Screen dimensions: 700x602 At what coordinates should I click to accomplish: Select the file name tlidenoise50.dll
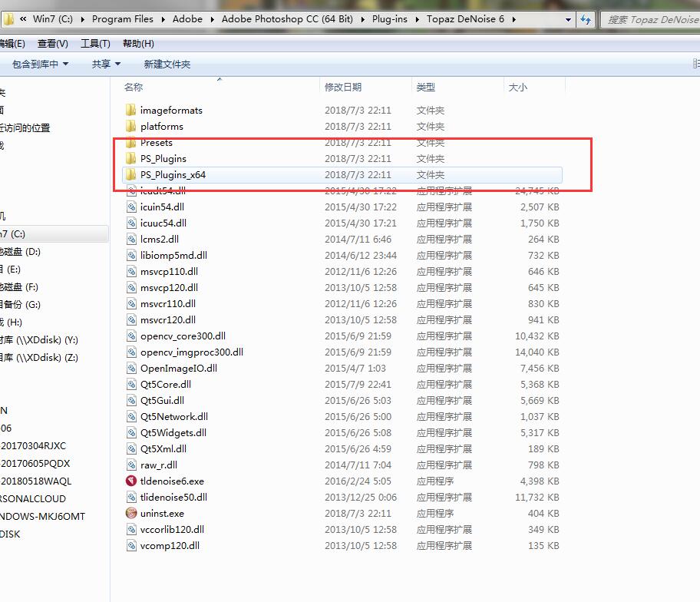tap(173, 497)
